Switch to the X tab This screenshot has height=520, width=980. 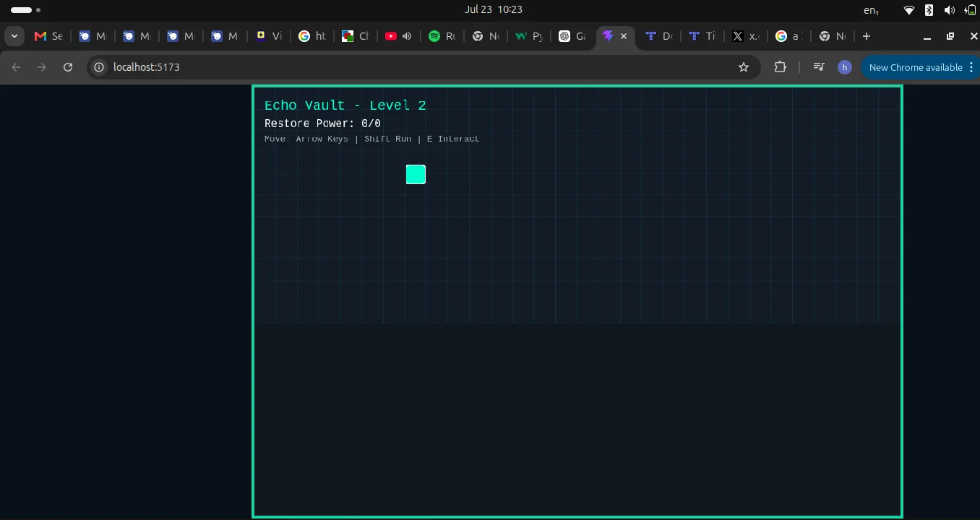coord(746,36)
